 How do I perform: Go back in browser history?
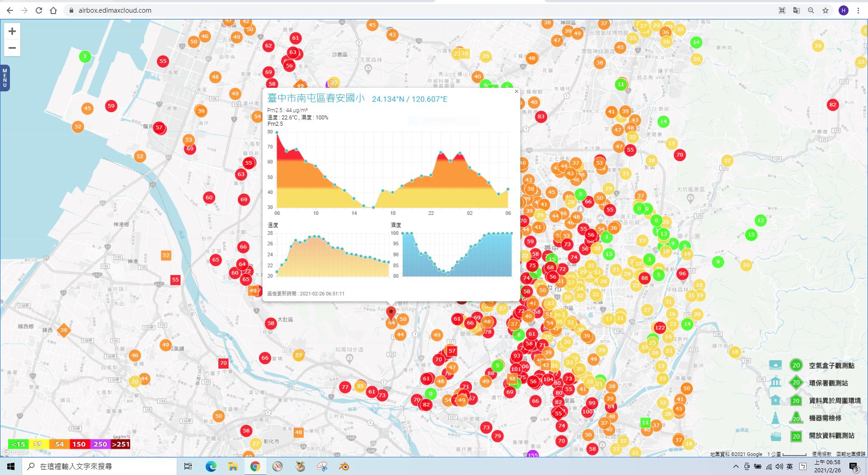click(x=10, y=10)
